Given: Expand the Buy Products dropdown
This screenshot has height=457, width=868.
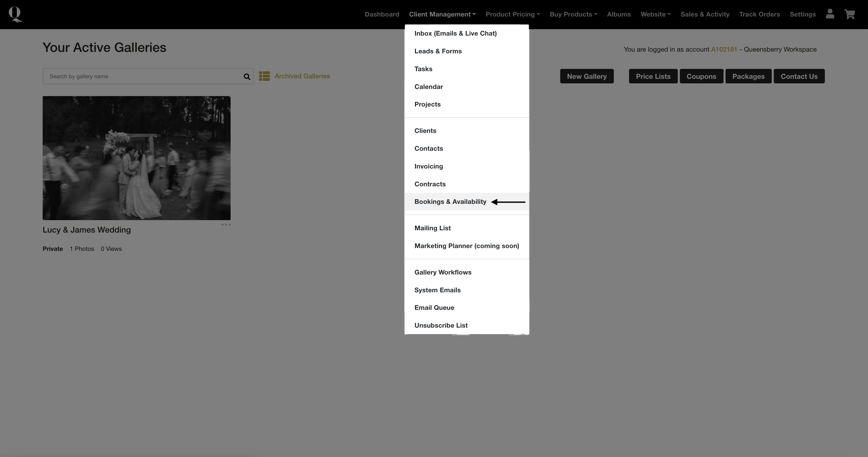Looking at the screenshot, I should 573,14.
